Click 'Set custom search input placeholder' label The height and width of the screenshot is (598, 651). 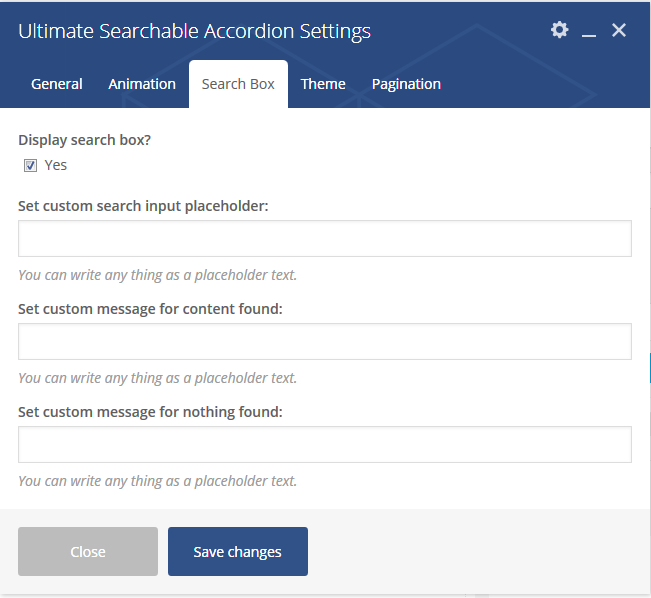(143, 206)
